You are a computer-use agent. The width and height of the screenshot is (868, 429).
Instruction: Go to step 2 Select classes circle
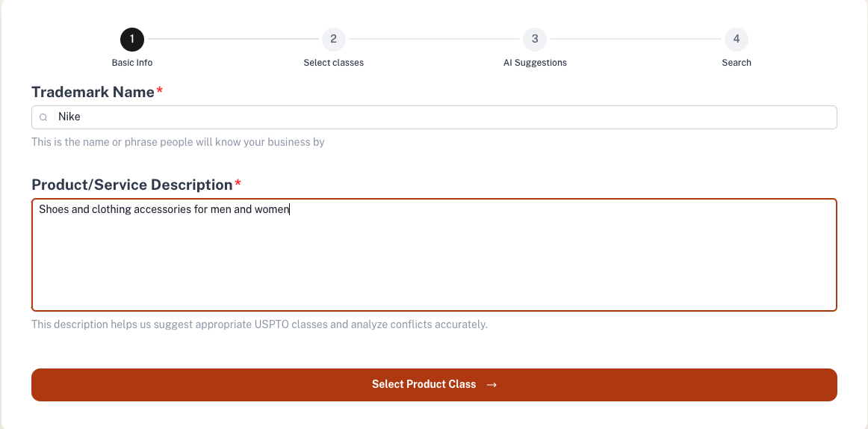point(334,40)
